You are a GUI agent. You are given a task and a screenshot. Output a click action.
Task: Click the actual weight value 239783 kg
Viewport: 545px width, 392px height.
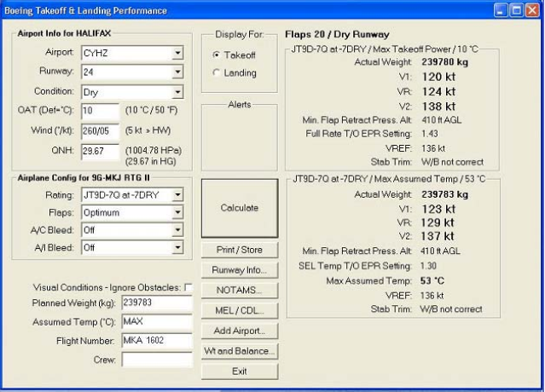click(445, 194)
